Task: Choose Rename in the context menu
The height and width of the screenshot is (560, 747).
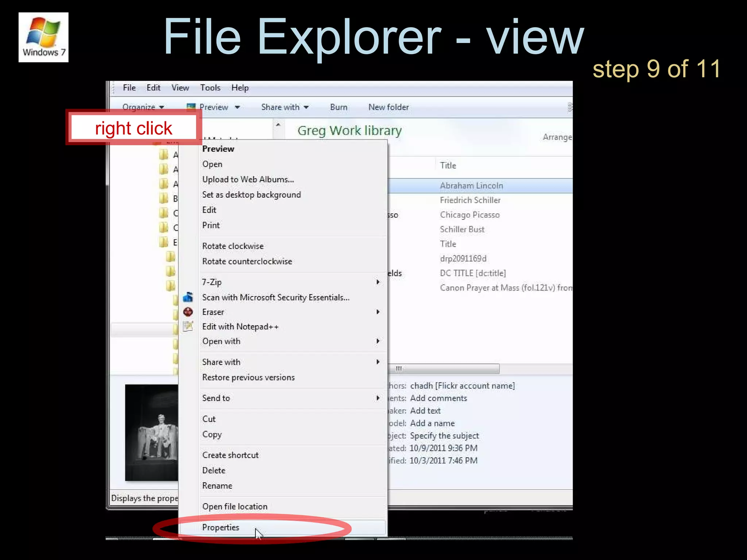Action: 217,486
